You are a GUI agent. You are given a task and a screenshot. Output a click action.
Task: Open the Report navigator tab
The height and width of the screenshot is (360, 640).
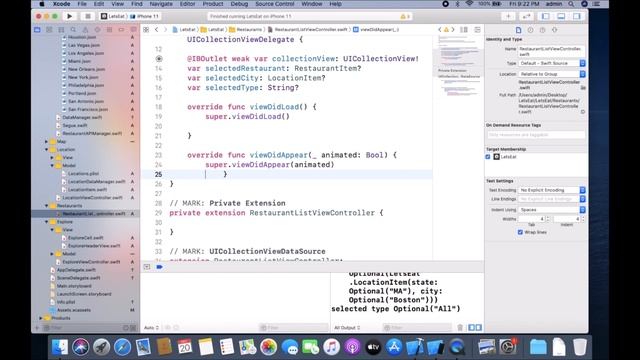coord(133,30)
